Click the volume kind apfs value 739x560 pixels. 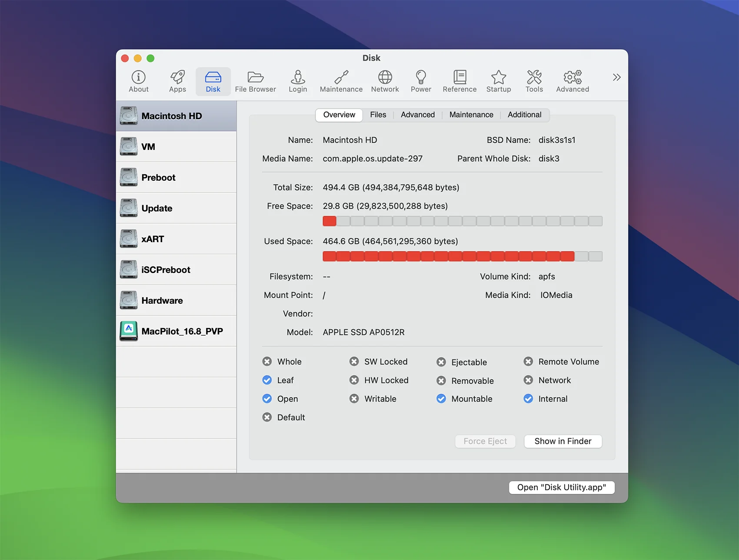coord(547,277)
